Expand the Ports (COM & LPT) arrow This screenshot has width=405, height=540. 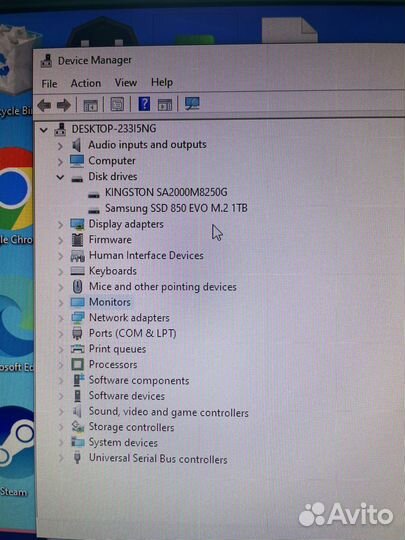[61, 334]
